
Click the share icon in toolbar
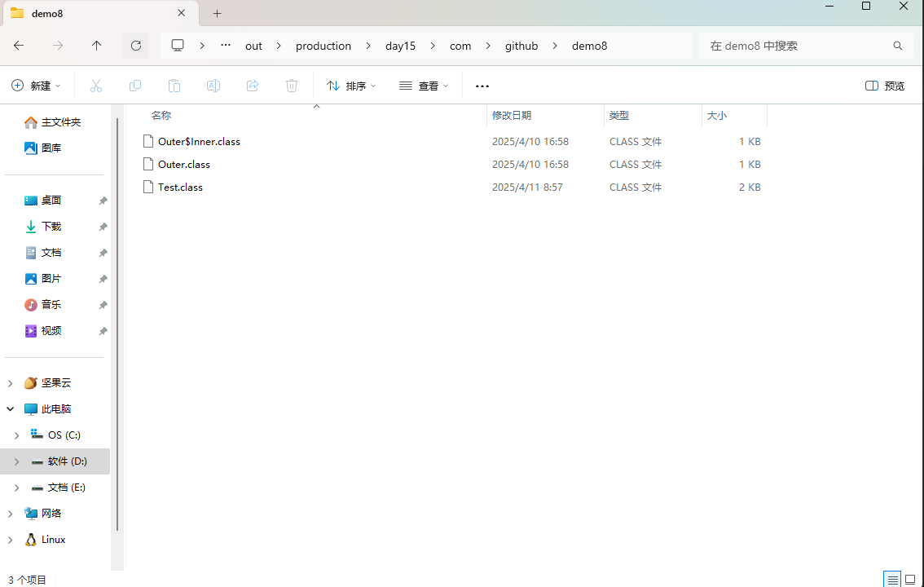[253, 86]
